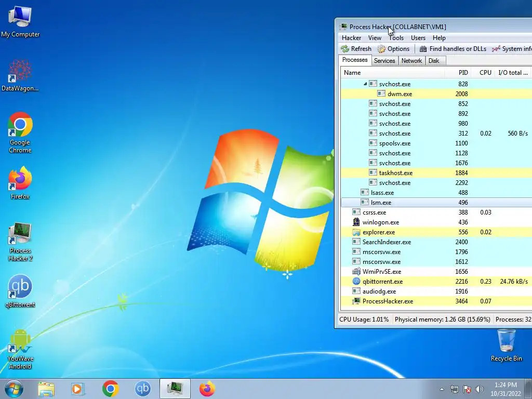The image size is (532, 399).
Task: Open the Windows Start menu orb
Action: (x=14, y=389)
